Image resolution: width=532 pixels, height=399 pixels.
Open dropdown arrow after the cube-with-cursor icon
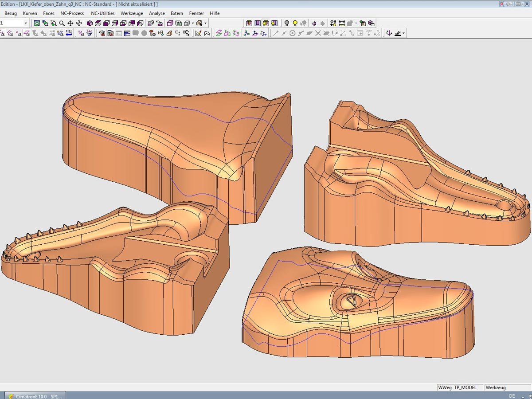pos(206,23)
